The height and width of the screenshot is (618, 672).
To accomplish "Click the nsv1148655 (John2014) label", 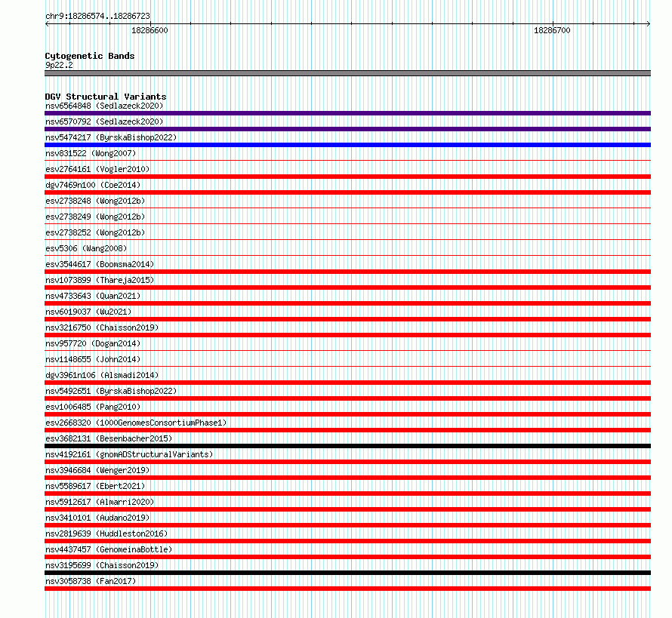I will [x=93, y=359].
